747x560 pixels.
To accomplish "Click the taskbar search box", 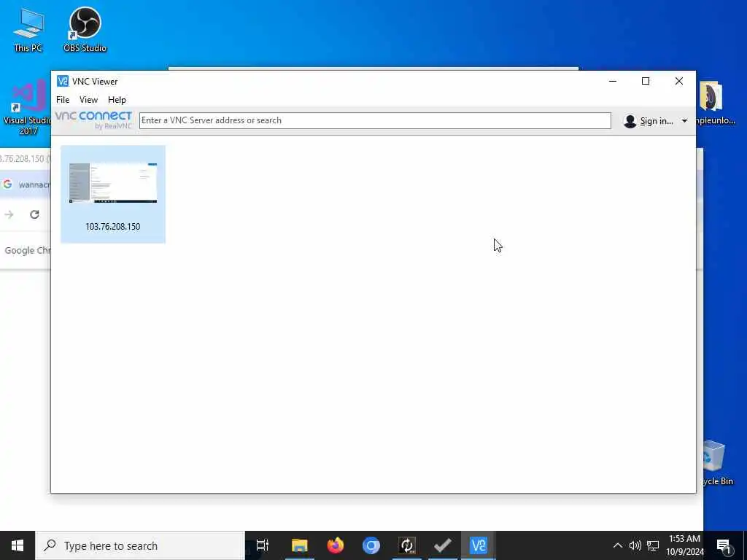I will click(140, 545).
